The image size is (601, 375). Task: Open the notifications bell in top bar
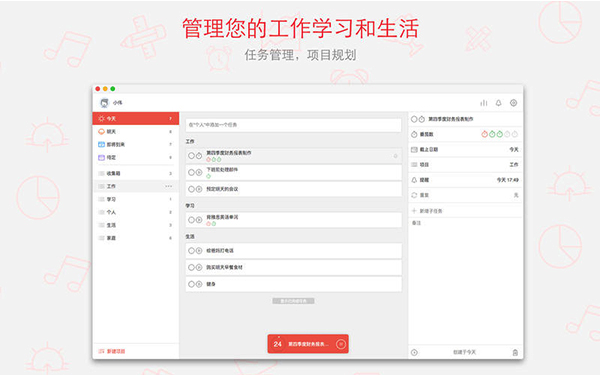click(x=498, y=103)
